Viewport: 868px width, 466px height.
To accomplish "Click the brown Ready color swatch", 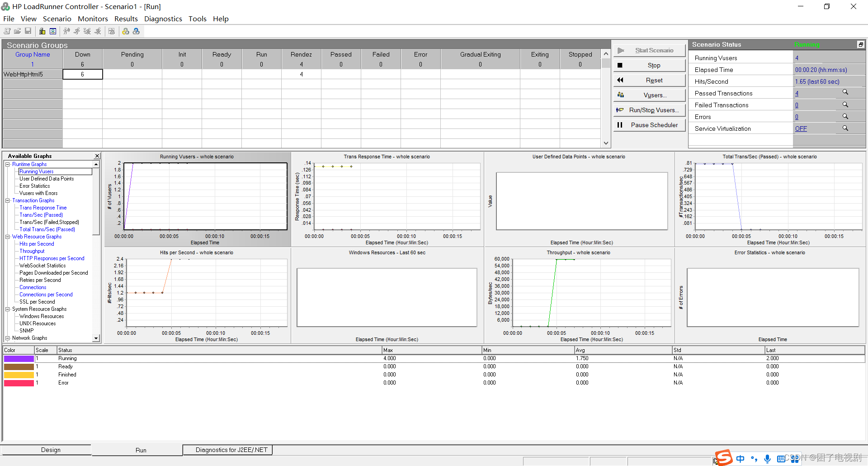I will [x=19, y=366].
